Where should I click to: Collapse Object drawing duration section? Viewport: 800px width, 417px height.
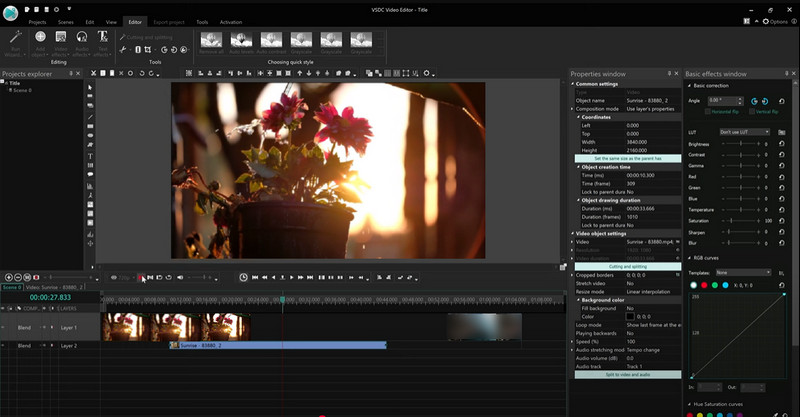coord(579,200)
